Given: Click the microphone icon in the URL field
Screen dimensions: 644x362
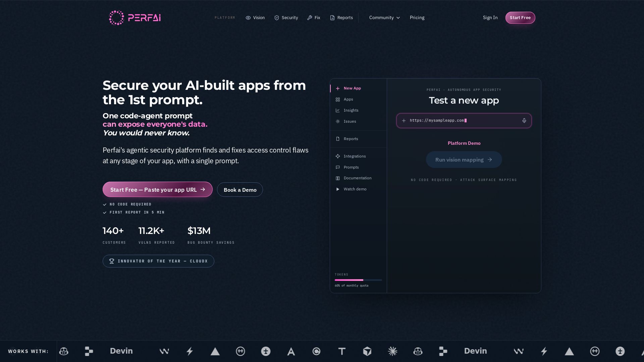Looking at the screenshot, I should 524,121.
